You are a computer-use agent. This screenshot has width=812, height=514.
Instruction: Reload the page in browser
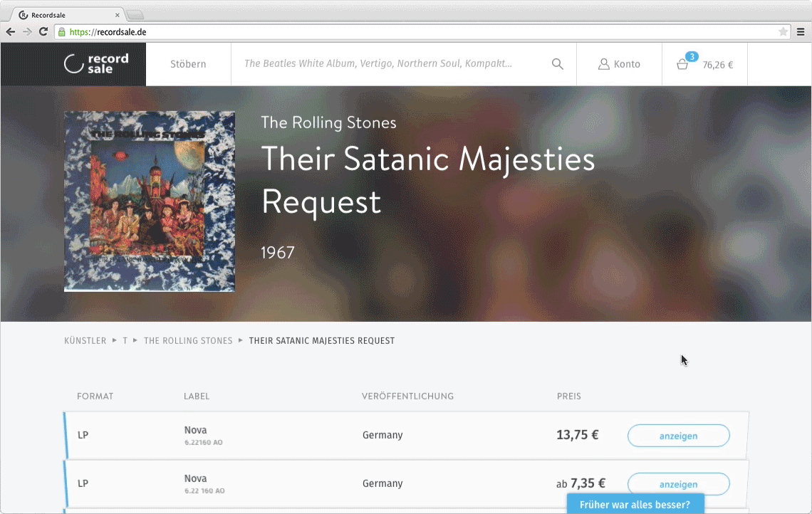coord(43,32)
